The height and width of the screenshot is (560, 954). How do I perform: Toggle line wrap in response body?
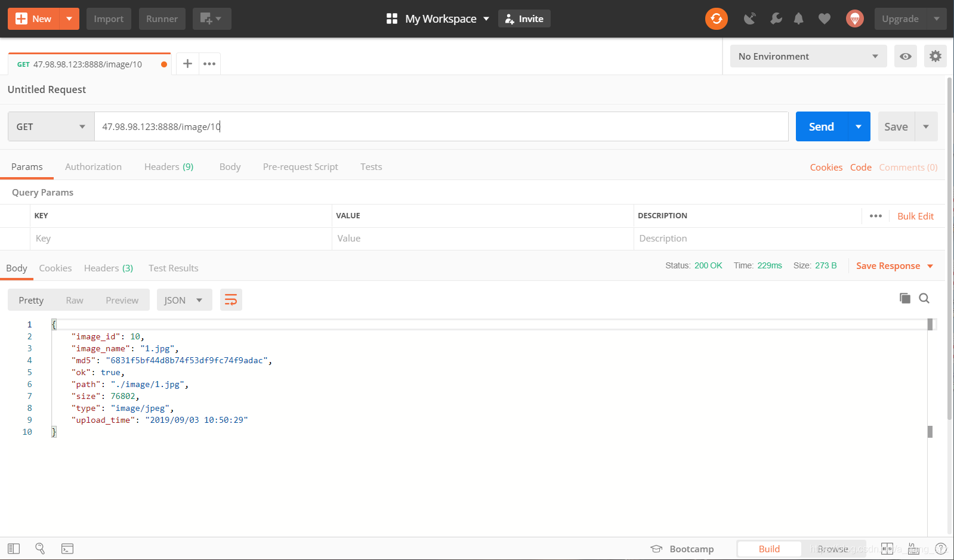pyautogui.click(x=231, y=299)
